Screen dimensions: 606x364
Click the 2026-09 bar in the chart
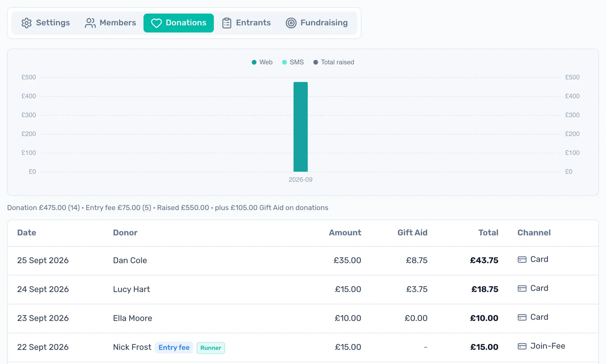point(301,127)
